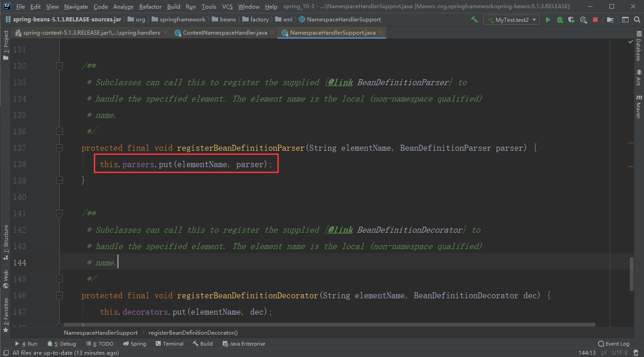Change the LF line separator setting

coord(604,352)
